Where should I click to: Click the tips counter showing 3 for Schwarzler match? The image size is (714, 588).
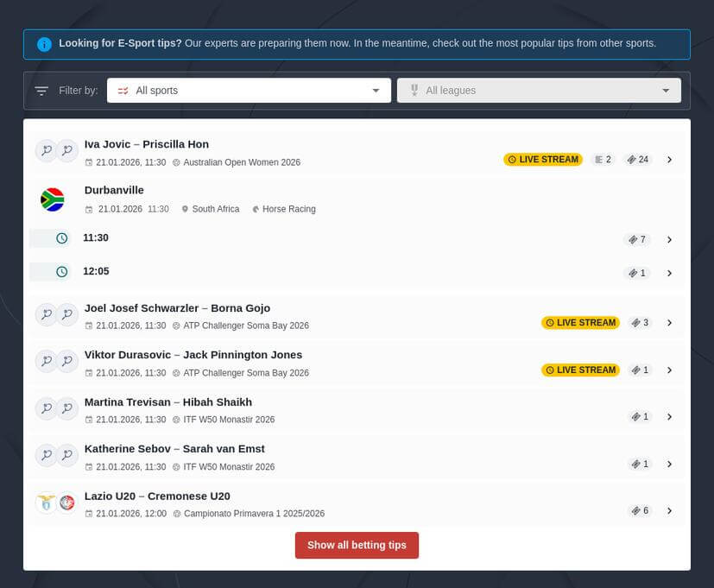(640, 322)
